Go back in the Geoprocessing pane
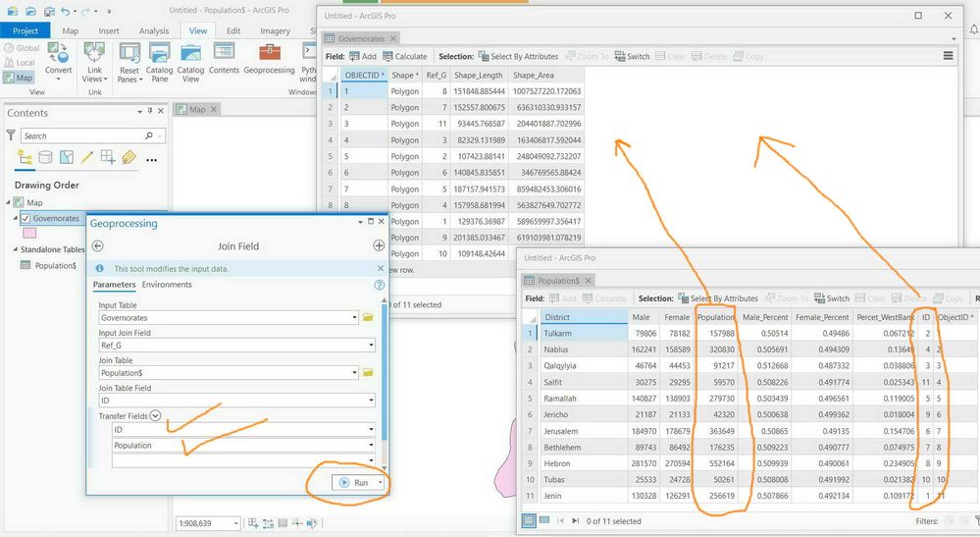Image resolution: width=980 pixels, height=537 pixels. pos(97,245)
